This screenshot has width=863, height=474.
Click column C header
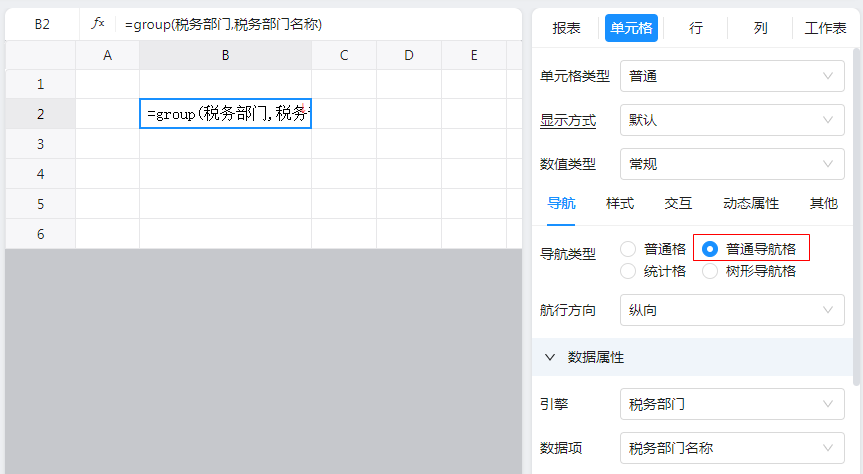[x=343, y=55]
